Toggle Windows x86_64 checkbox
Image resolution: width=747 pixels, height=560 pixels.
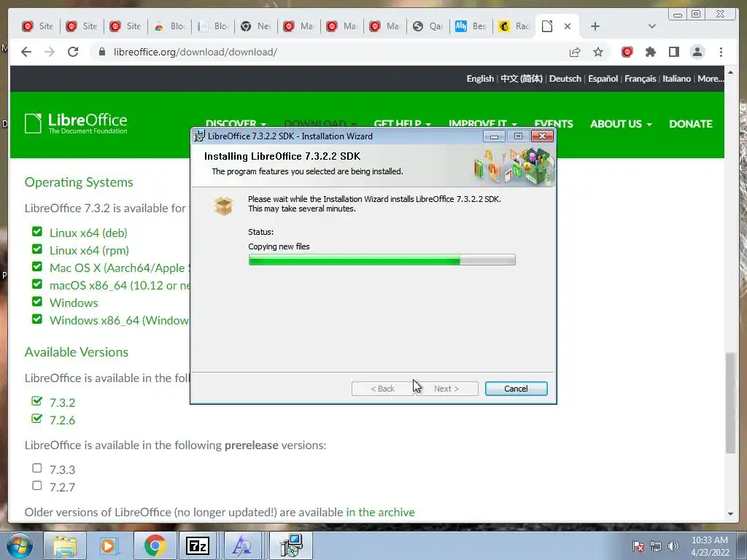point(37,319)
